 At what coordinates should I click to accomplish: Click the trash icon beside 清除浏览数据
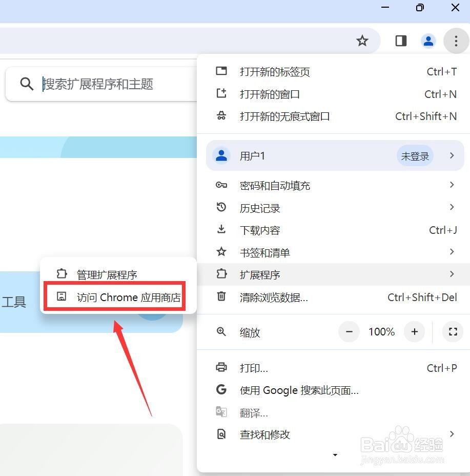221,297
